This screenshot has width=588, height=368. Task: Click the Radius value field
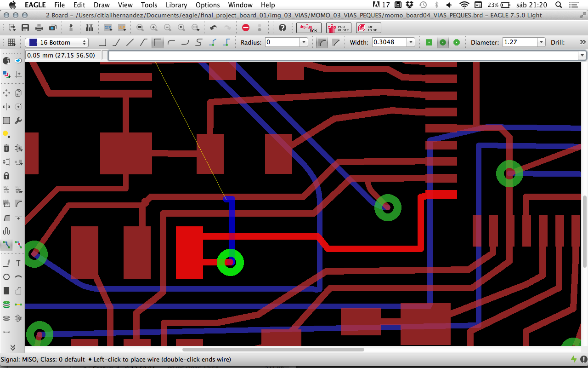[283, 42]
